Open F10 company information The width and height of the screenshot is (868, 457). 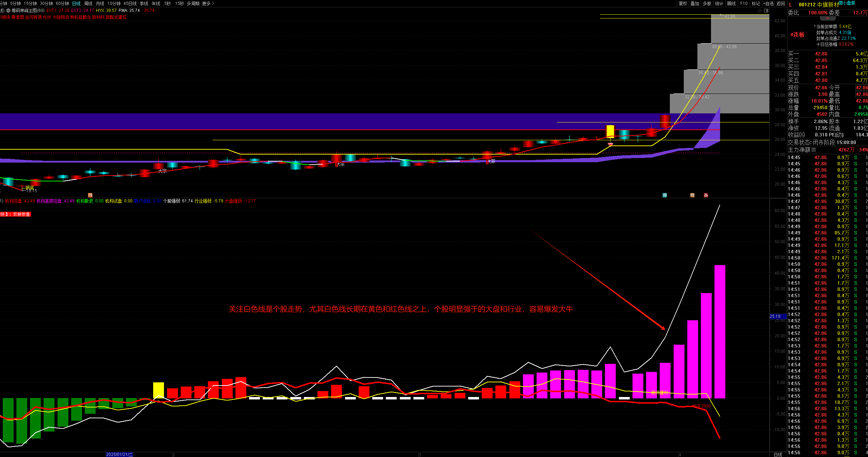744,3
